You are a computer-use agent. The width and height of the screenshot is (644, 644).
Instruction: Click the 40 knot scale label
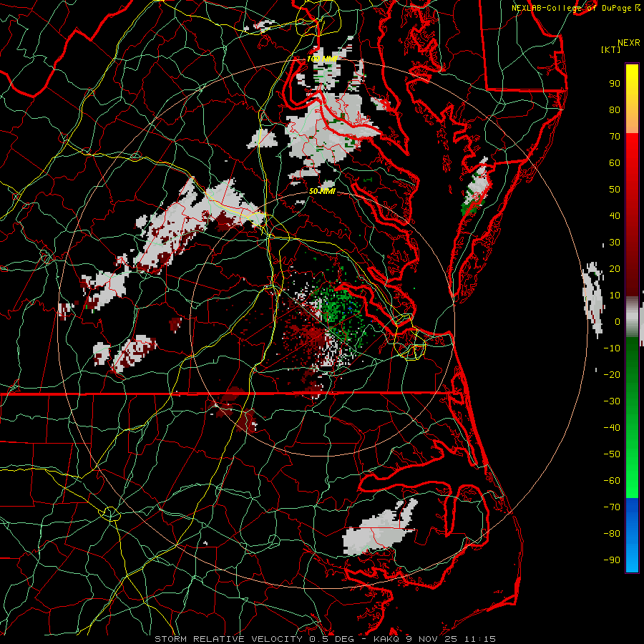(615, 216)
